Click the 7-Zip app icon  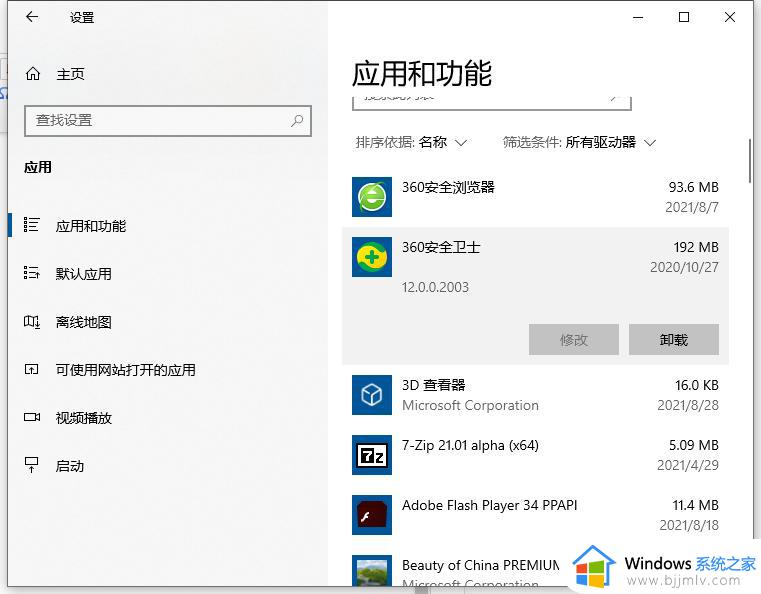point(372,455)
